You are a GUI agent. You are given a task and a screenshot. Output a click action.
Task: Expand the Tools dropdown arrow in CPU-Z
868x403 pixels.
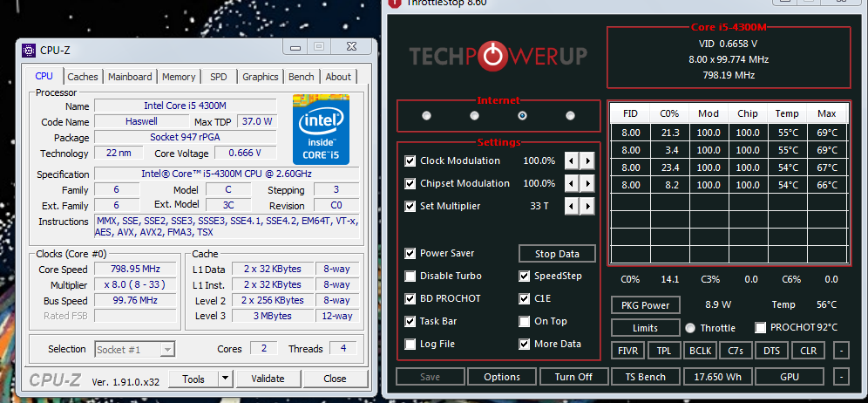click(225, 379)
